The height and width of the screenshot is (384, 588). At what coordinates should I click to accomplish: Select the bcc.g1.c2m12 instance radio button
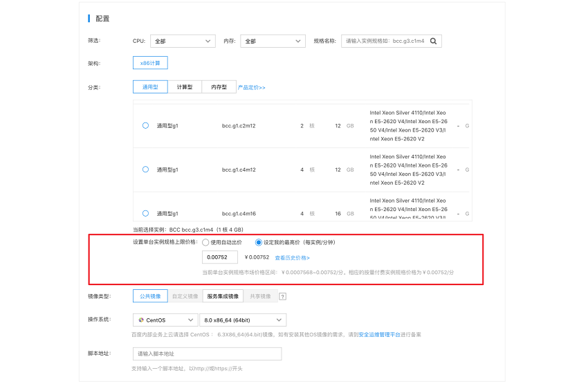(x=145, y=126)
